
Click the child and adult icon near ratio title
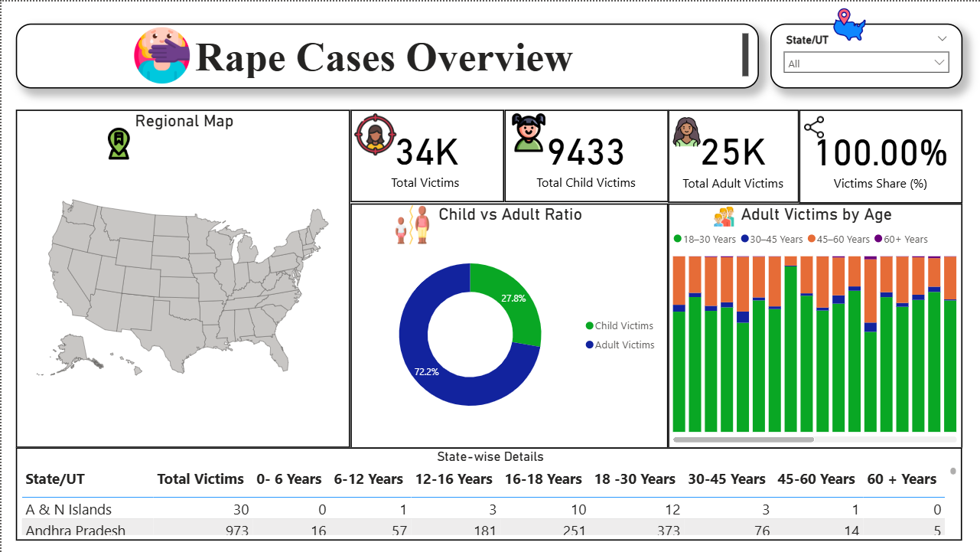pos(412,224)
